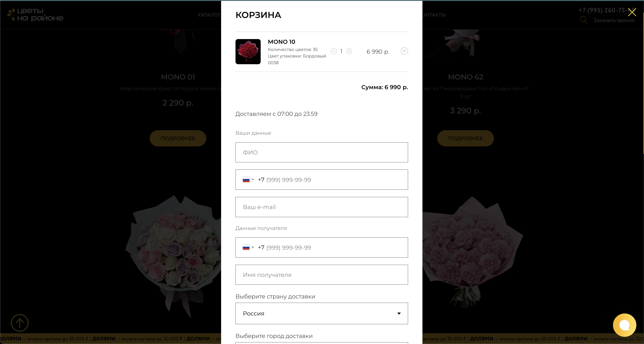The height and width of the screenshot is (344, 644).
Task: Decrease MONO 10 quantity with minus icon
Action: pyautogui.click(x=333, y=51)
